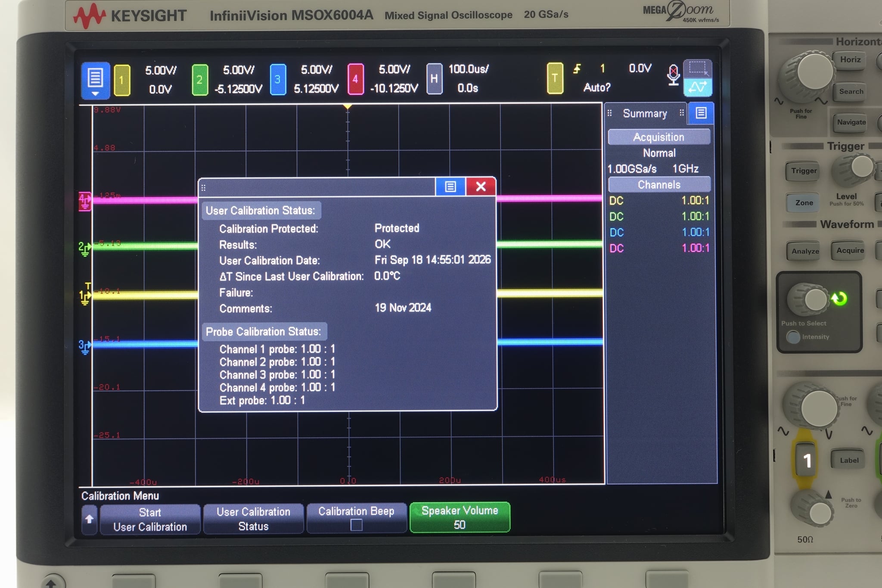Click the pink DC 1.00:1 channel row
This screenshot has height=588, width=882.
659,248
